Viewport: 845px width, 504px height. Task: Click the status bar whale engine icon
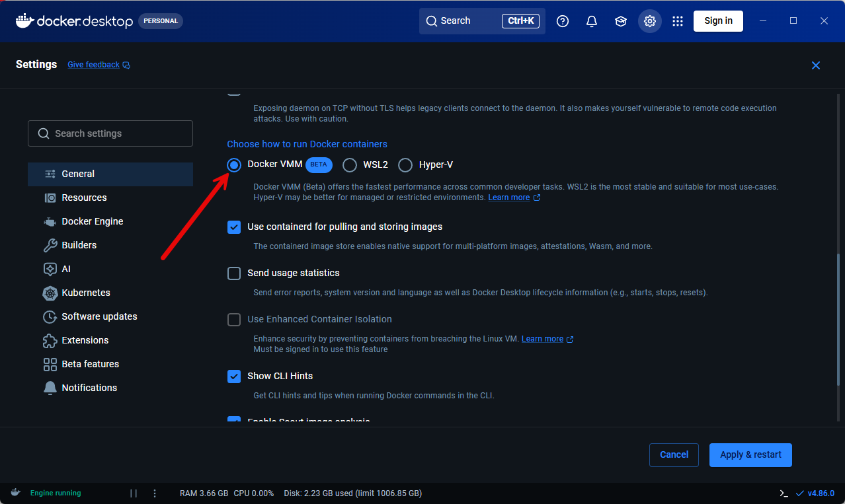pos(15,493)
